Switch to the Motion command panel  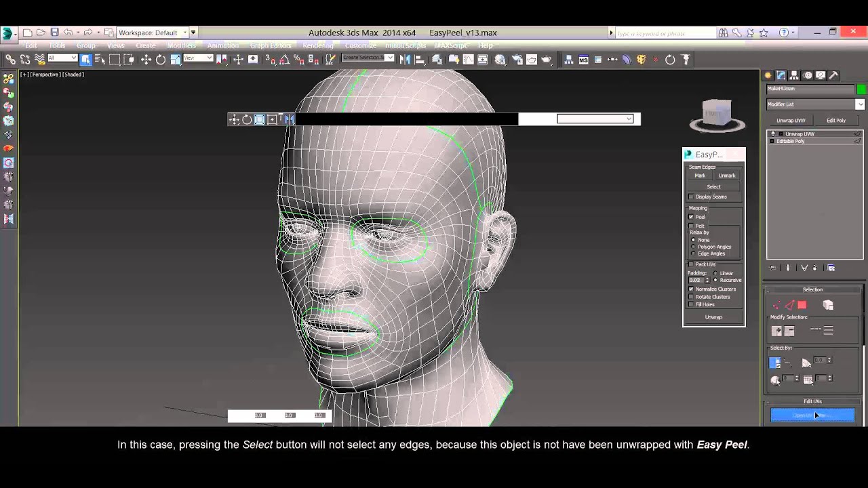pyautogui.click(x=808, y=75)
